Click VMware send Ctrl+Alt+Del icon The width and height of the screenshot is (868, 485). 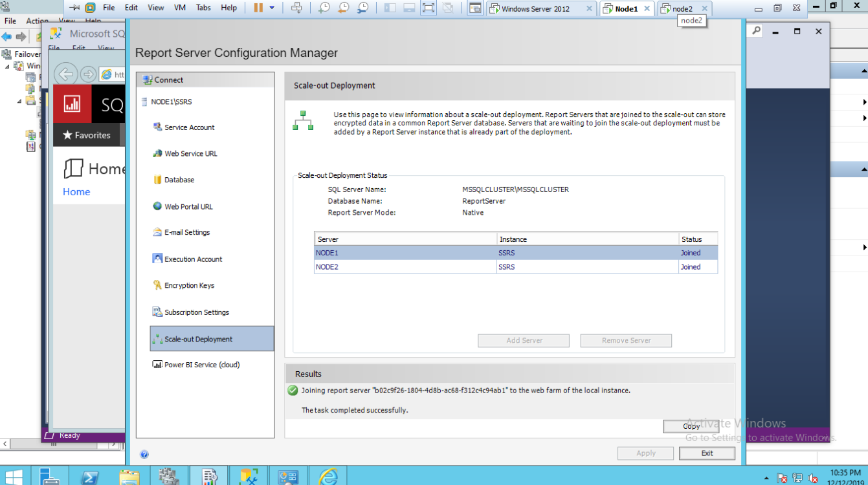coord(296,8)
